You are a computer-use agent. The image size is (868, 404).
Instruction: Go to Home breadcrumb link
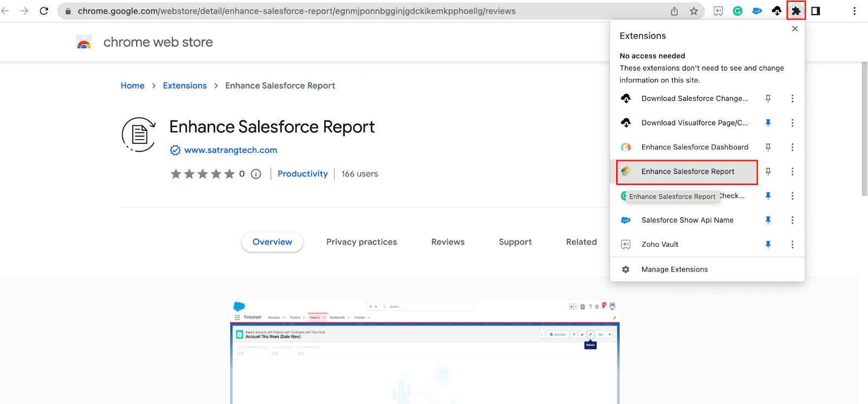[132, 86]
